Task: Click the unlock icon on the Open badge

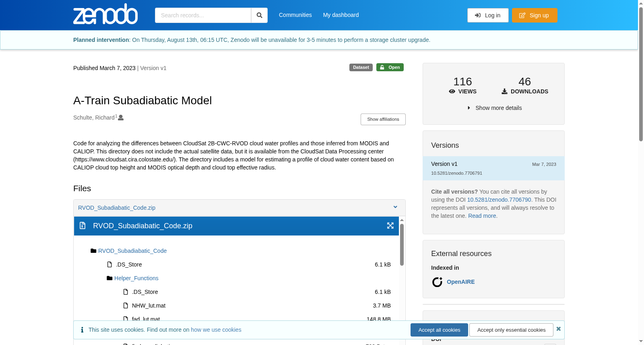Action: click(x=382, y=67)
